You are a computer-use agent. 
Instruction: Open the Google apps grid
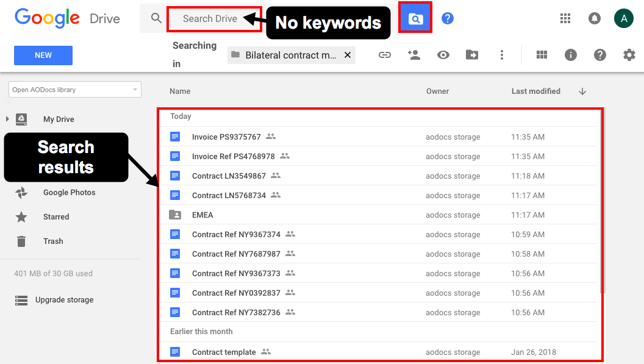[x=565, y=18]
